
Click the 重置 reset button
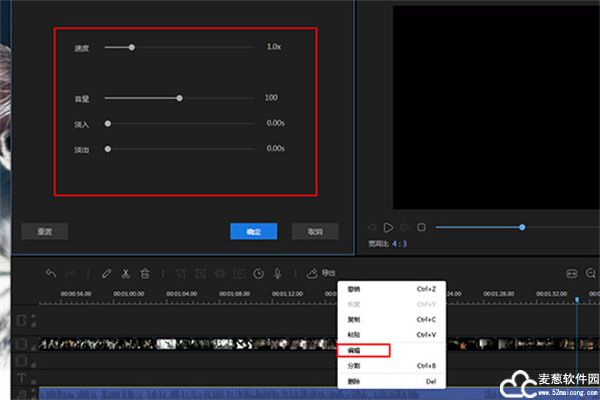(45, 231)
